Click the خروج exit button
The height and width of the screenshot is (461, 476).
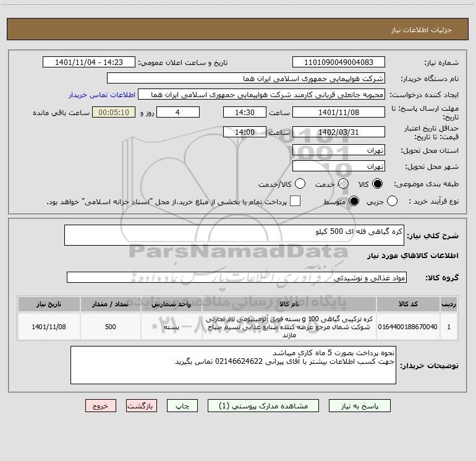click(101, 406)
